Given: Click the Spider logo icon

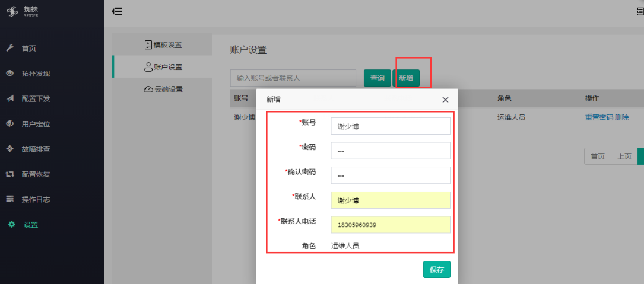Looking at the screenshot, I should (x=12, y=11).
